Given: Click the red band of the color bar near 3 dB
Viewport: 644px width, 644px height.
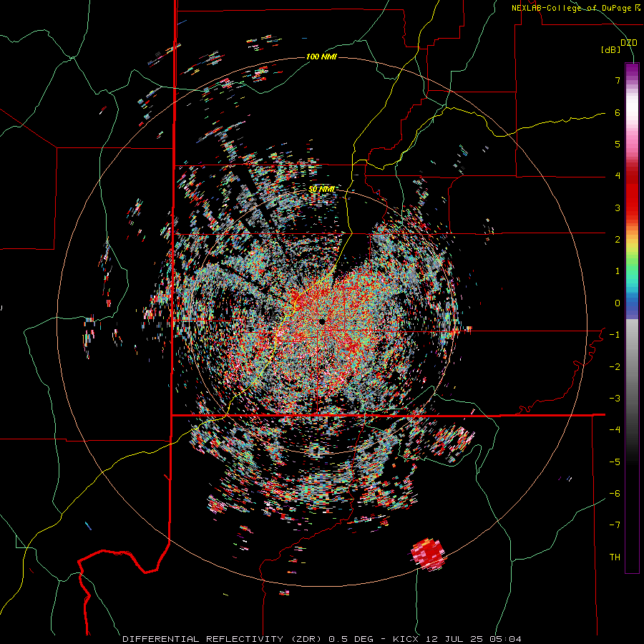Looking at the screenshot, I should click(x=632, y=201).
